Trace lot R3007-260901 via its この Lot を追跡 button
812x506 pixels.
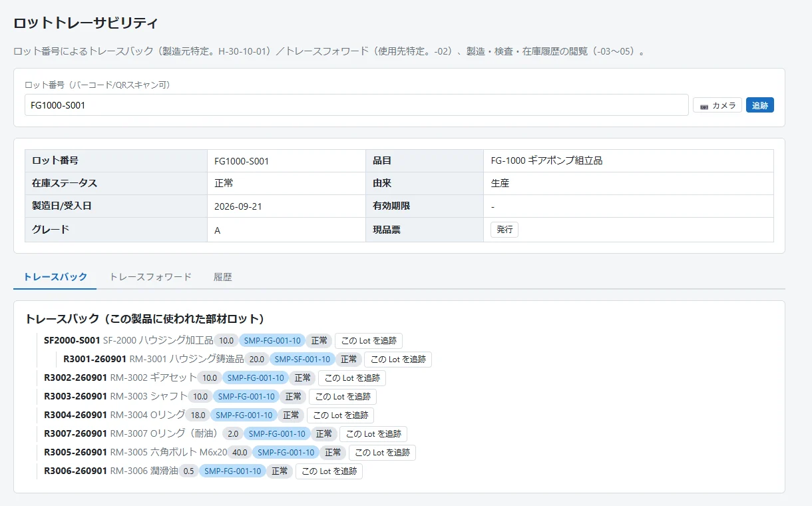click(373, 434)
